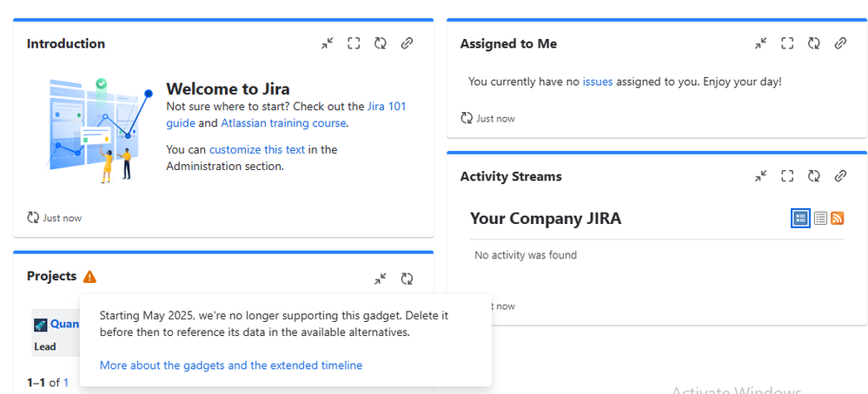Click the Projects gadget title
The height and width of the screenshot is (394, 868).
pos(51,276)
